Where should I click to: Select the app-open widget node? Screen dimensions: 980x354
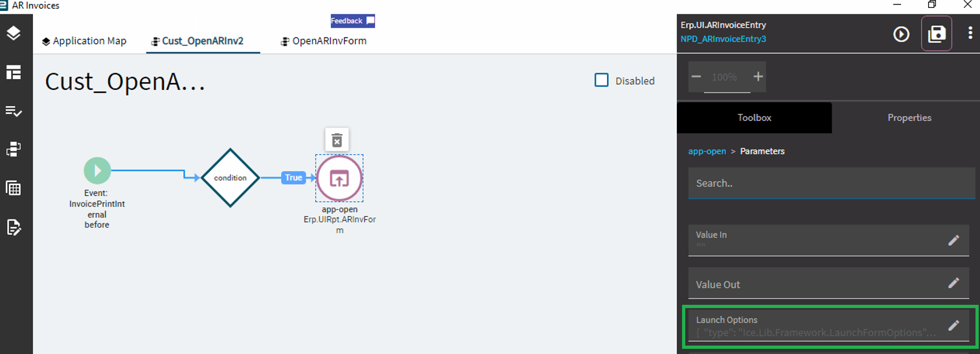coord(339,178)
